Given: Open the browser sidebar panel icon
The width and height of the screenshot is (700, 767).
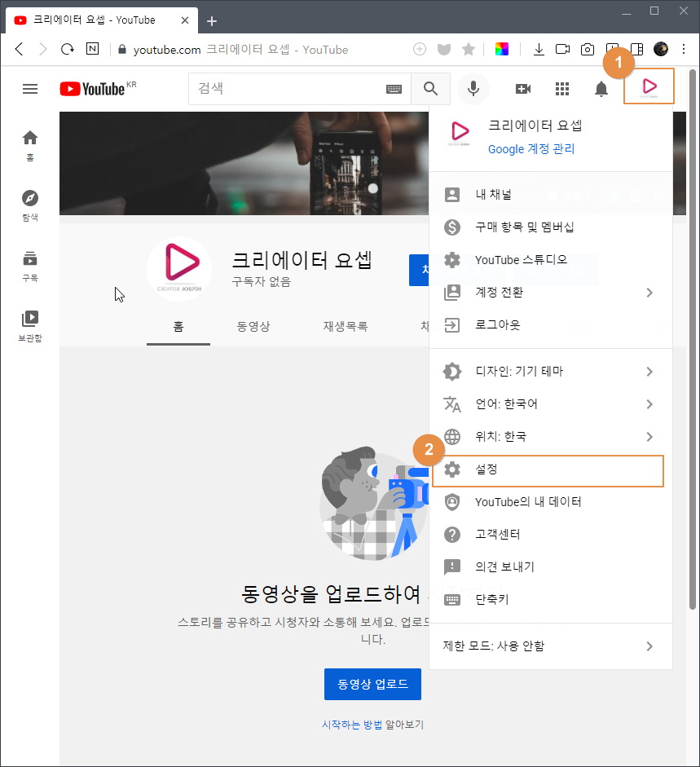Looking at the screenshot, I should 636,49.
